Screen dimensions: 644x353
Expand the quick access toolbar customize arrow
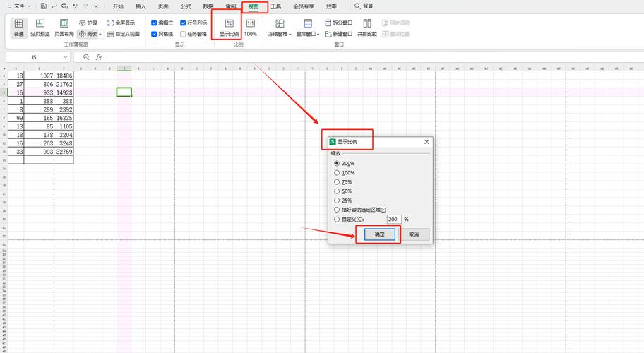coord(96,6)
